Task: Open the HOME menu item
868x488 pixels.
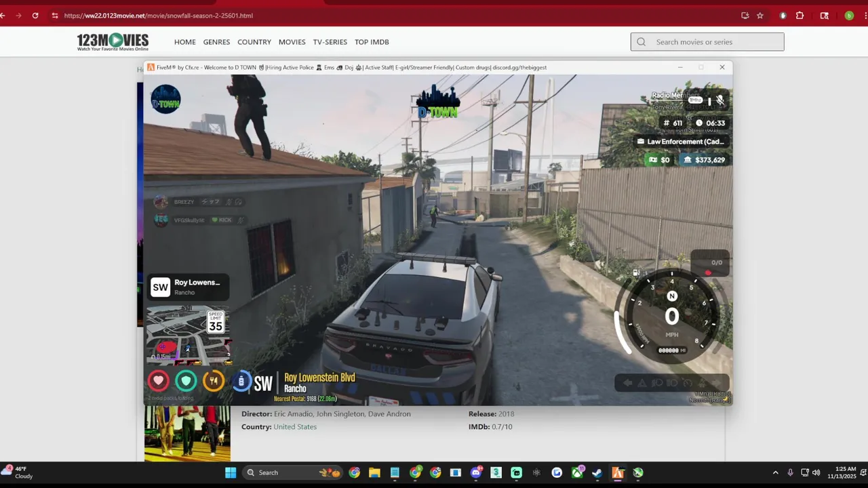Action: point(184,42)
